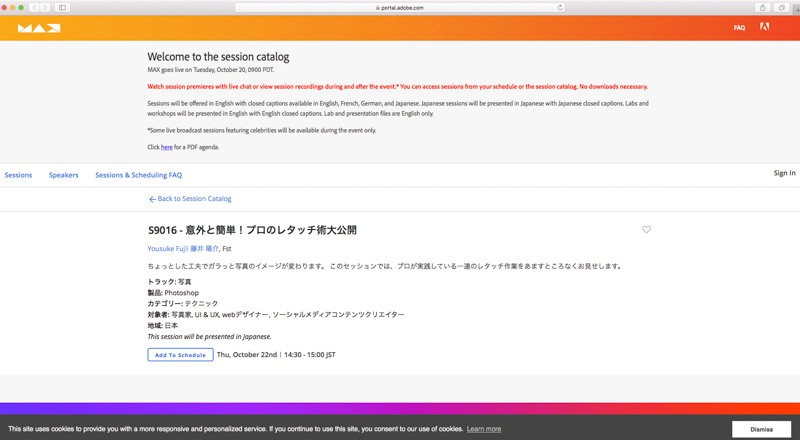The image size is (800, 440).
Task: Click the red 'Watch session premieres' notice
Action: tap(397, 86)
